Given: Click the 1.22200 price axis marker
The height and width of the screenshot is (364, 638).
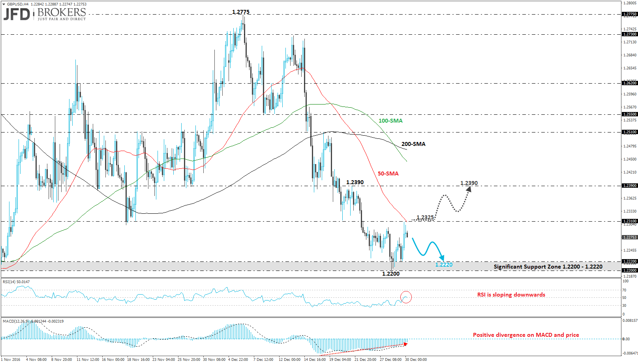Looking at the screenshot, I should pyautogui.click(x=630, y=261).
